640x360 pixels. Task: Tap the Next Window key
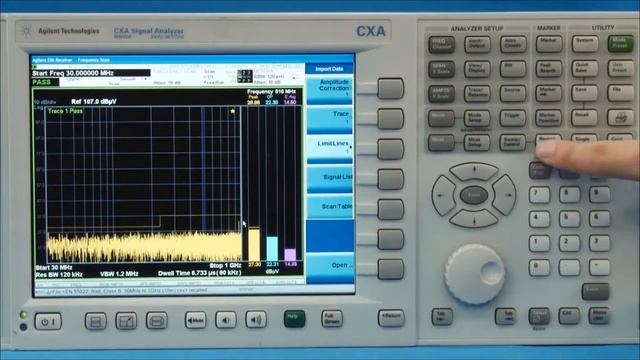coord(157,321)
